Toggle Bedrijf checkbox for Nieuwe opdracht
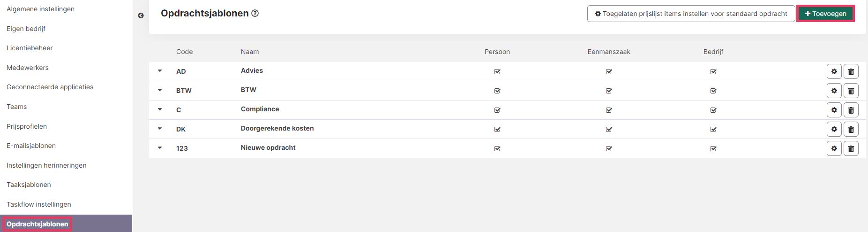This screenshot has height=232, width=868. [713, 148]
